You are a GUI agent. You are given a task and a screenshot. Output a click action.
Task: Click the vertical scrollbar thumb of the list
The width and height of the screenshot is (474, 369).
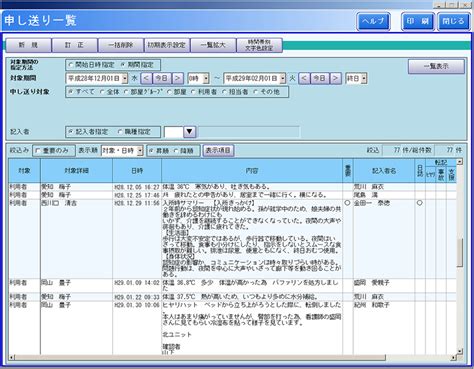click(x=460, y=252)
